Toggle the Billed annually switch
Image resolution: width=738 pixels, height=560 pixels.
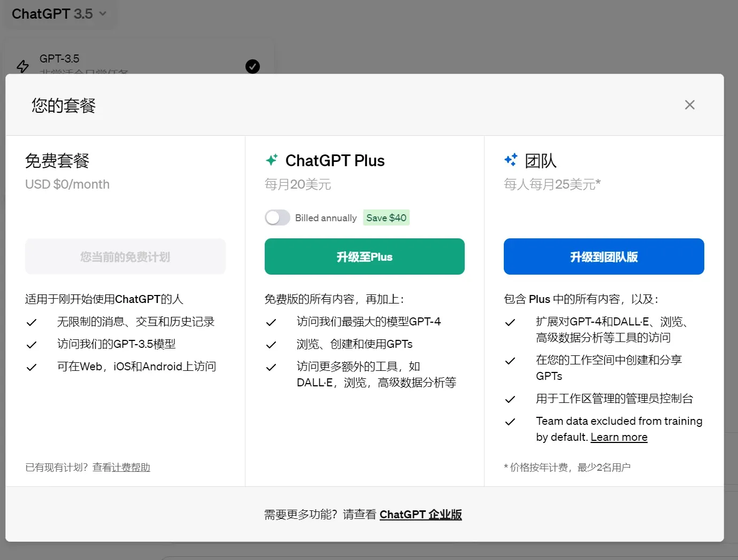point(277,217)
